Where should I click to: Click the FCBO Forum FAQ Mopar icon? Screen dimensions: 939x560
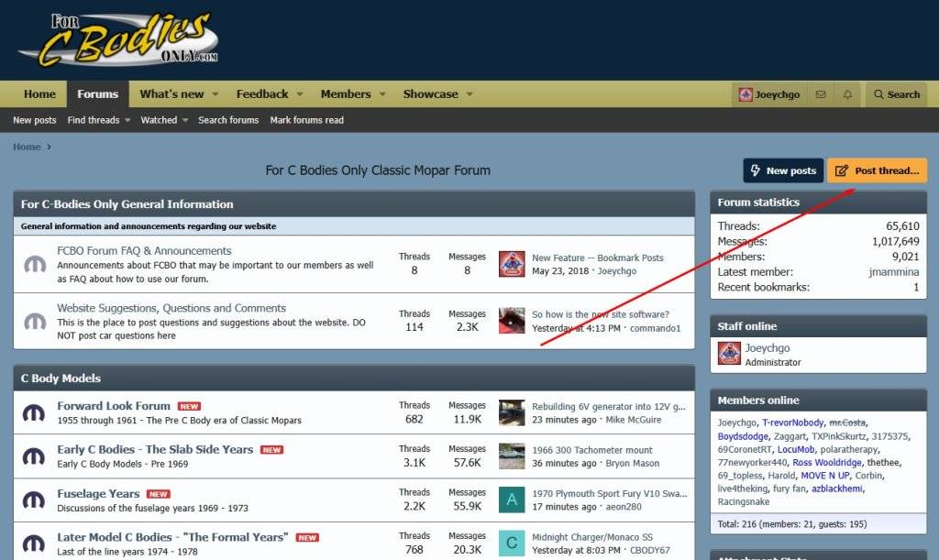(x=35, y=264)
